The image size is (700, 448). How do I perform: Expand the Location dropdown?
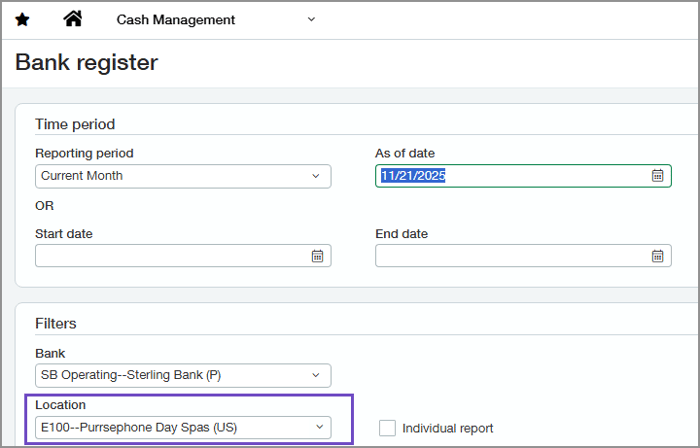point(319,428)
